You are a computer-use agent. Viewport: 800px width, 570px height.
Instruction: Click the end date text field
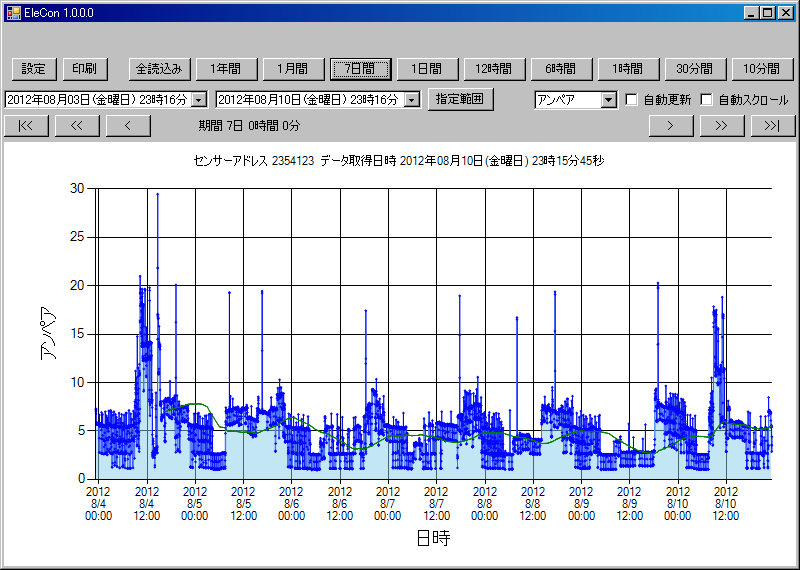(x=311, y=100)
